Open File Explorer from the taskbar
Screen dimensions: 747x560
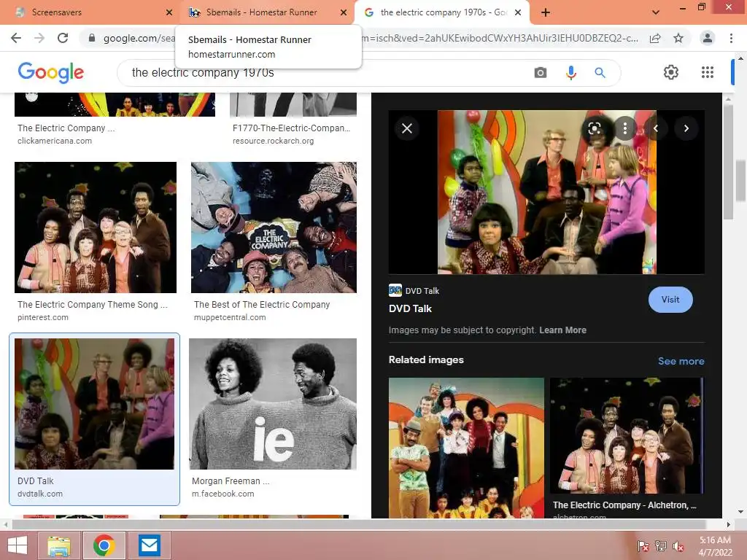pyautogui.click(x=59, y=545)
